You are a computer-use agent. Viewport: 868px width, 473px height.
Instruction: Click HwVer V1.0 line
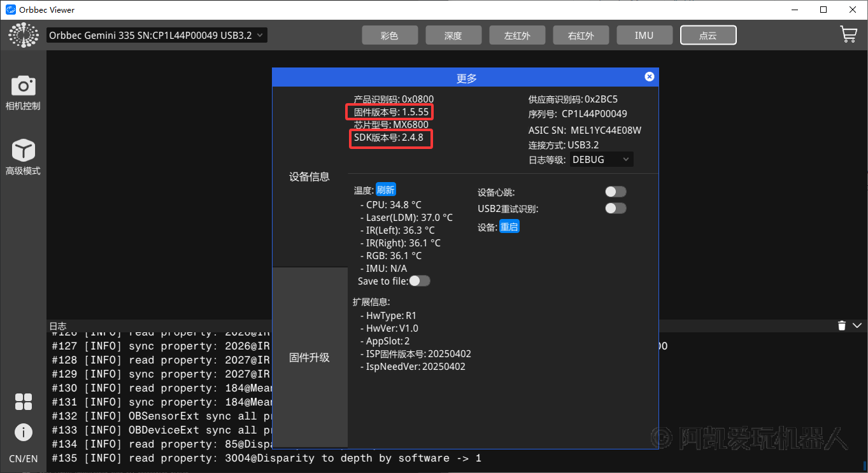click(x=389, y=328)
